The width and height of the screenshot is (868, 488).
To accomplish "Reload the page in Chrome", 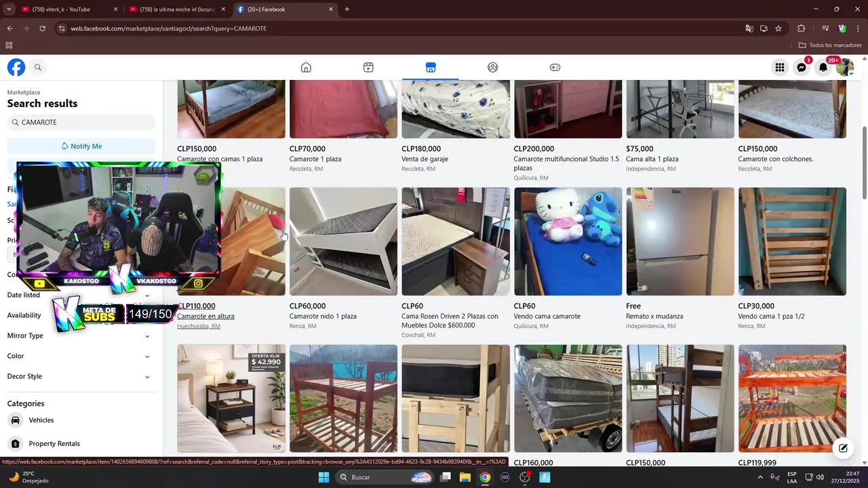I will [x=42, y=28].
